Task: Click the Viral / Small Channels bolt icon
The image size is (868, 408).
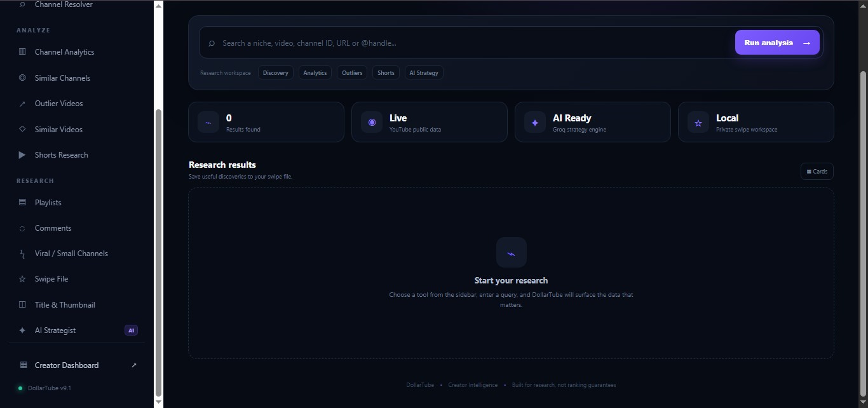Action: coord(22,254)
